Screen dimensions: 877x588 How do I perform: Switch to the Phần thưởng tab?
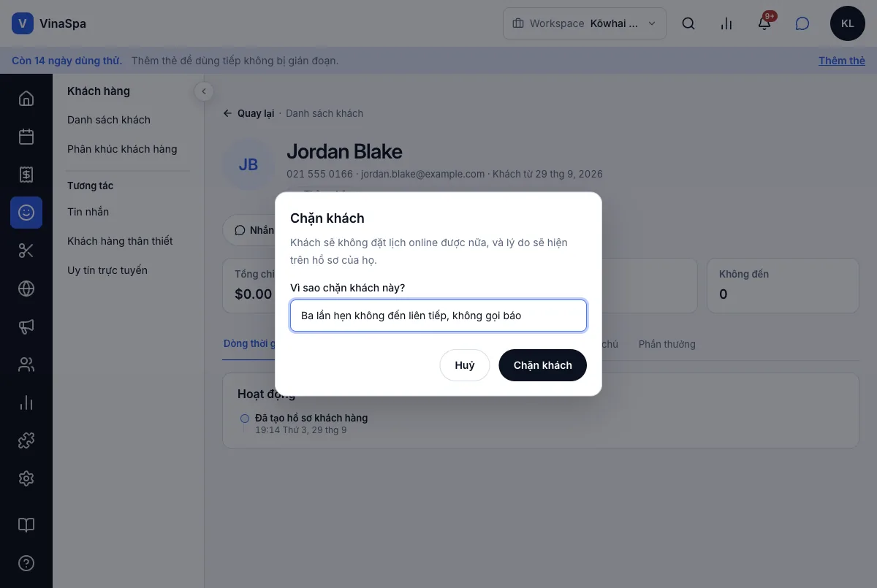[667, 344]
